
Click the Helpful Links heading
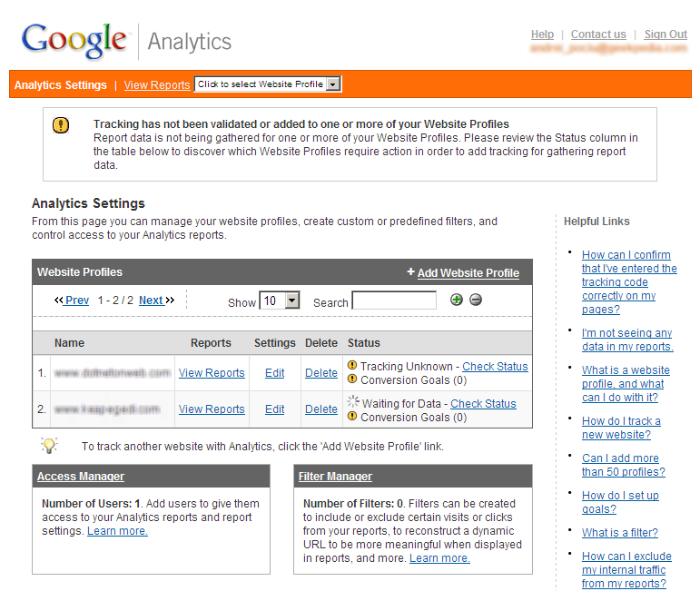[596, 222]
